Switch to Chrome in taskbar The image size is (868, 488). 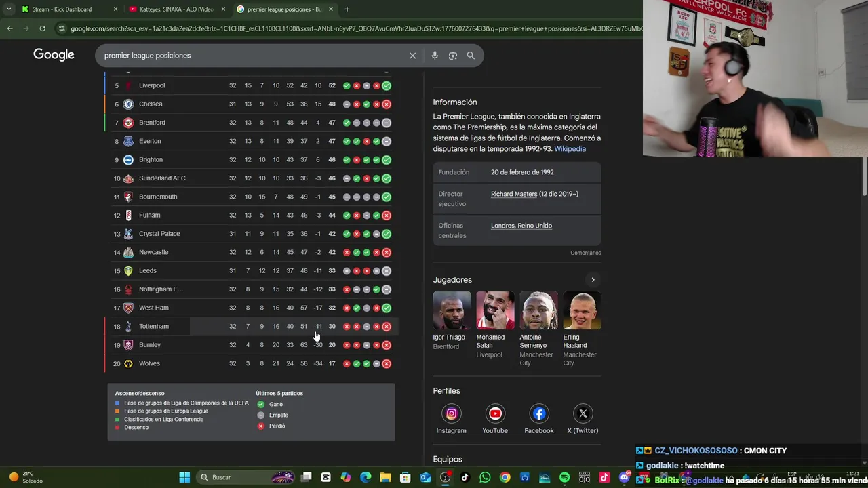tap(505, 477)
